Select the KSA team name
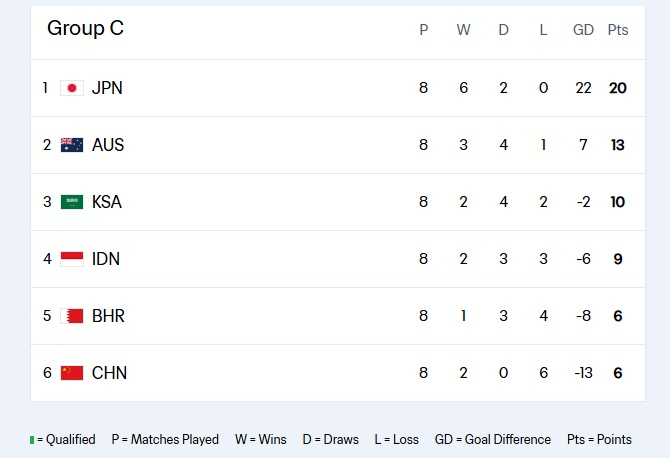The image size is (670, 458). click(x=107, y=202)
